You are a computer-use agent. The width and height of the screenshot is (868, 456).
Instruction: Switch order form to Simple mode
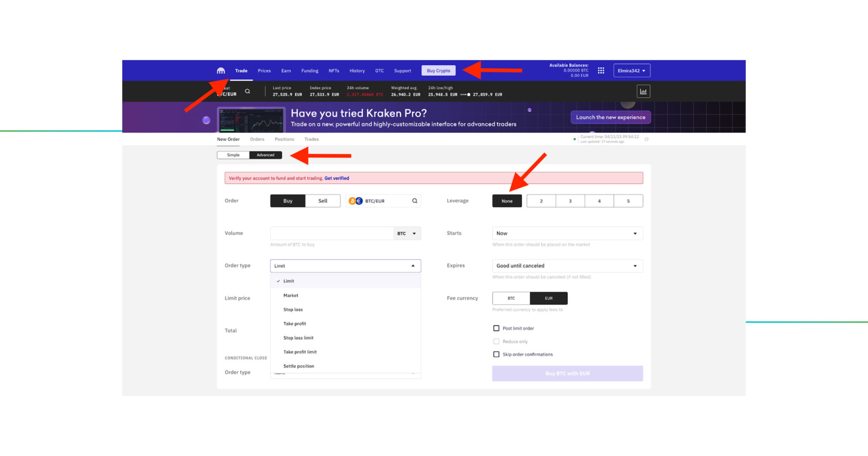[233, 155]
